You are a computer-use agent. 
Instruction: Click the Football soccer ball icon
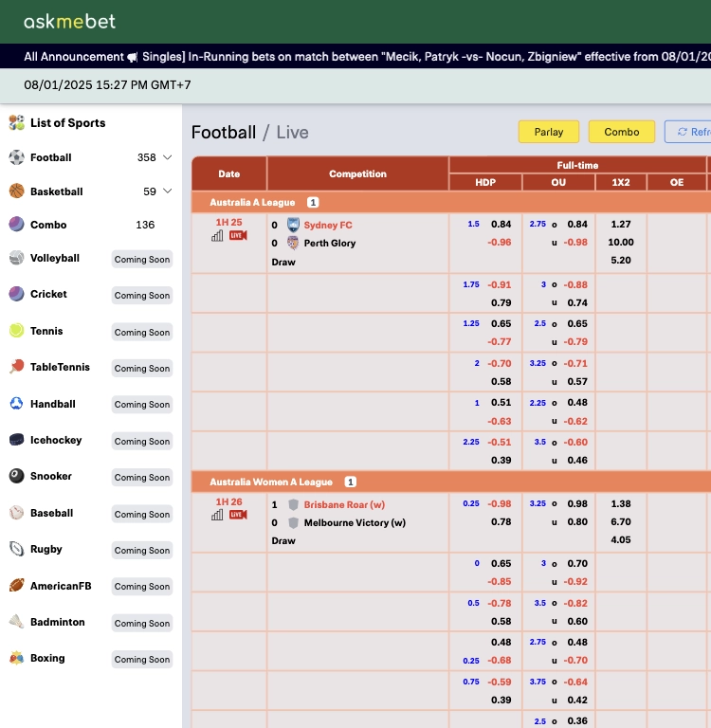point(17,157)
